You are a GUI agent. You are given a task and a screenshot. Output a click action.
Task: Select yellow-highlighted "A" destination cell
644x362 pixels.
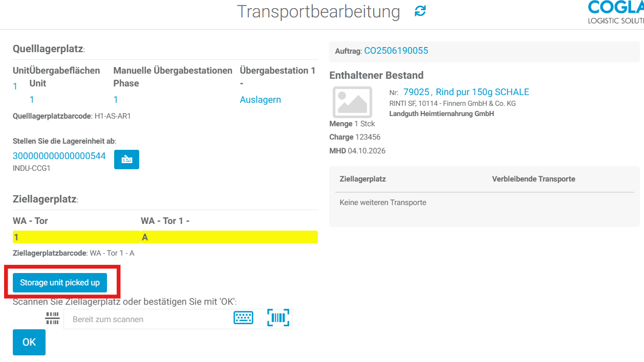[229, 237]
